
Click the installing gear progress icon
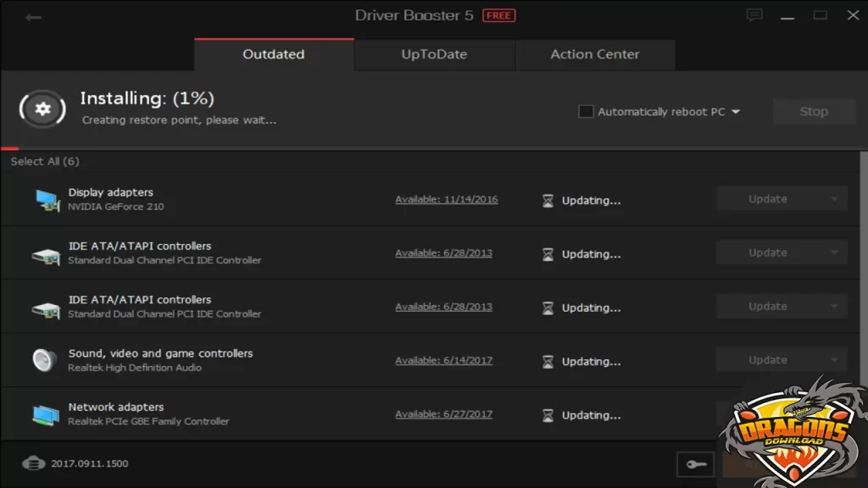tap(42, 108)
